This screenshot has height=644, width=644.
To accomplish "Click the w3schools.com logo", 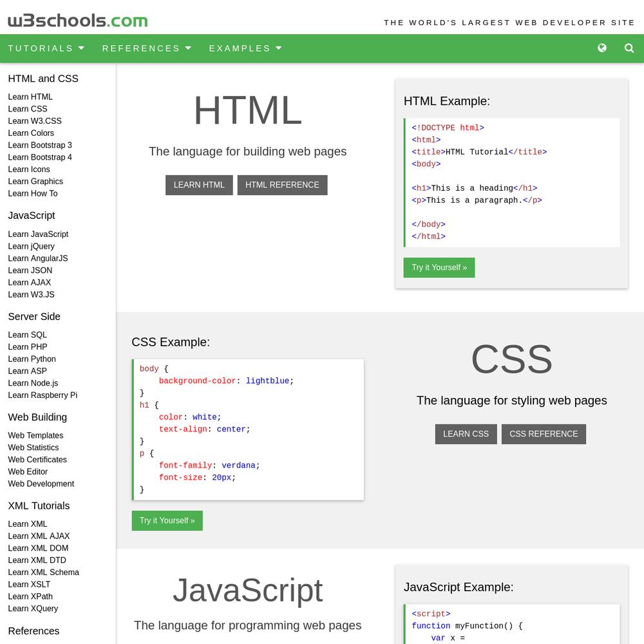I will click(x=78, y=21).
